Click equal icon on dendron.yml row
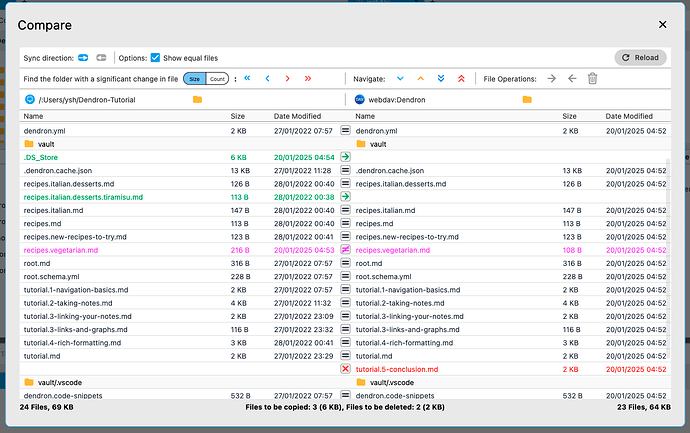690x433 pixels. tap(345, 130)
